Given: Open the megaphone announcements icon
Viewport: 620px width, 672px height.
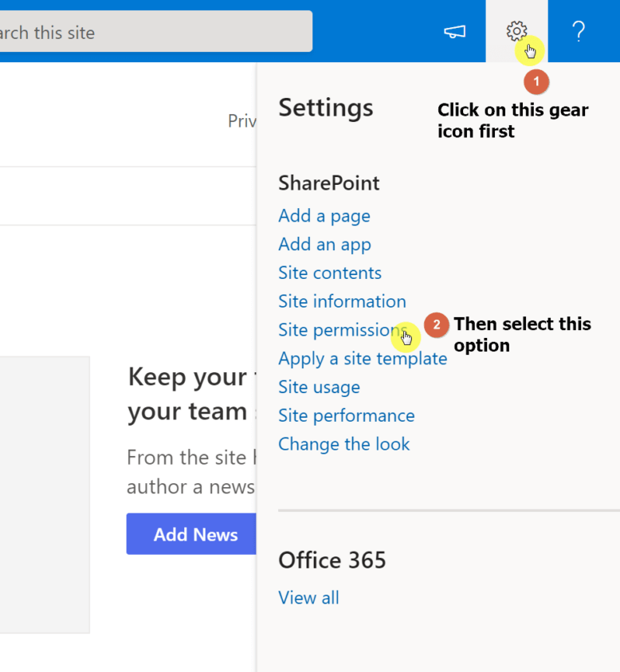Looking at the screenshot, I should pyautogui.click(x=454, y=31).
